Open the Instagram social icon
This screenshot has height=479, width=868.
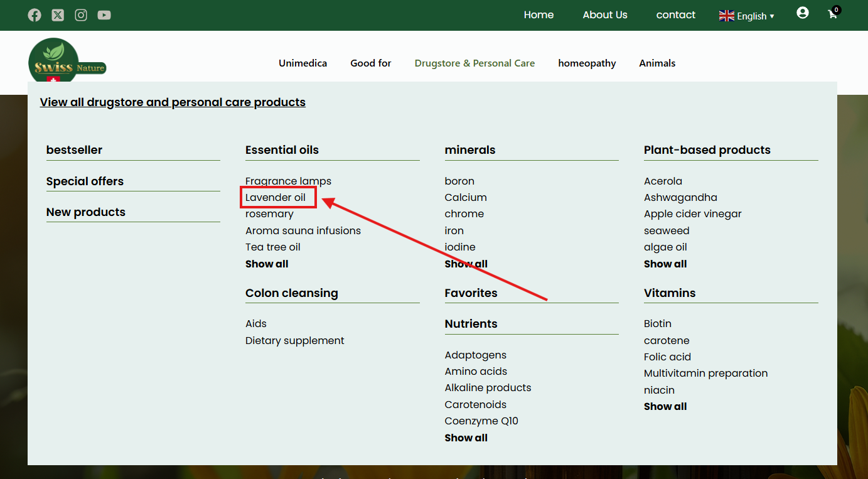point(81,15)
